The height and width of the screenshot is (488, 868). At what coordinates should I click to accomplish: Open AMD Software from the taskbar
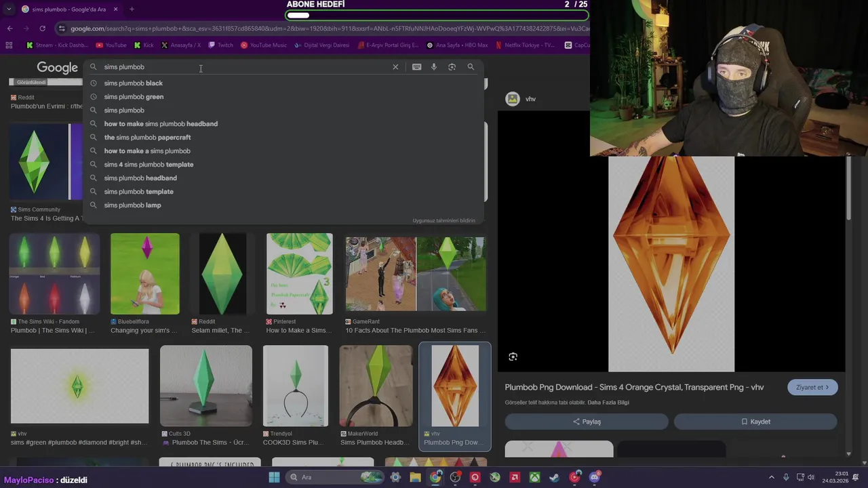515,477
